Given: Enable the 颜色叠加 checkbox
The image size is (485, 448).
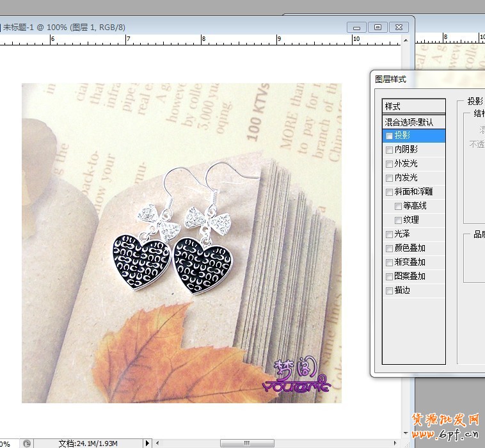Looking at the screenshot, I should (x=389, y=248).
